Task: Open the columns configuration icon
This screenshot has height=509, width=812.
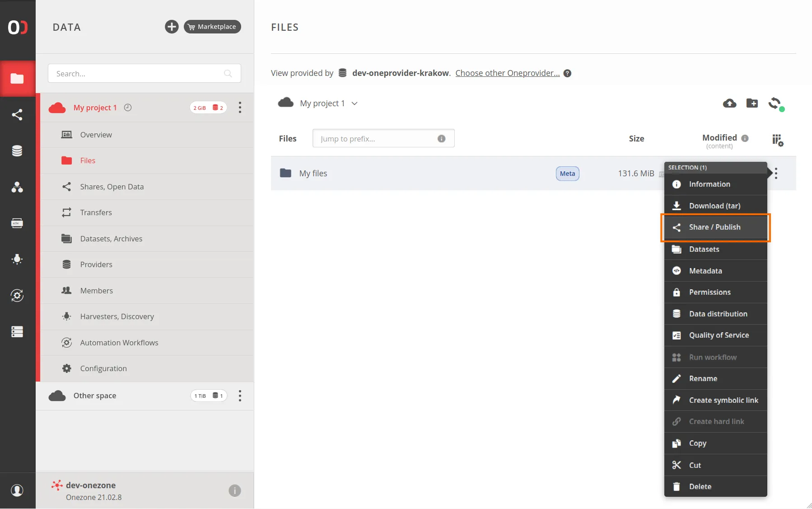Action: 778,140
